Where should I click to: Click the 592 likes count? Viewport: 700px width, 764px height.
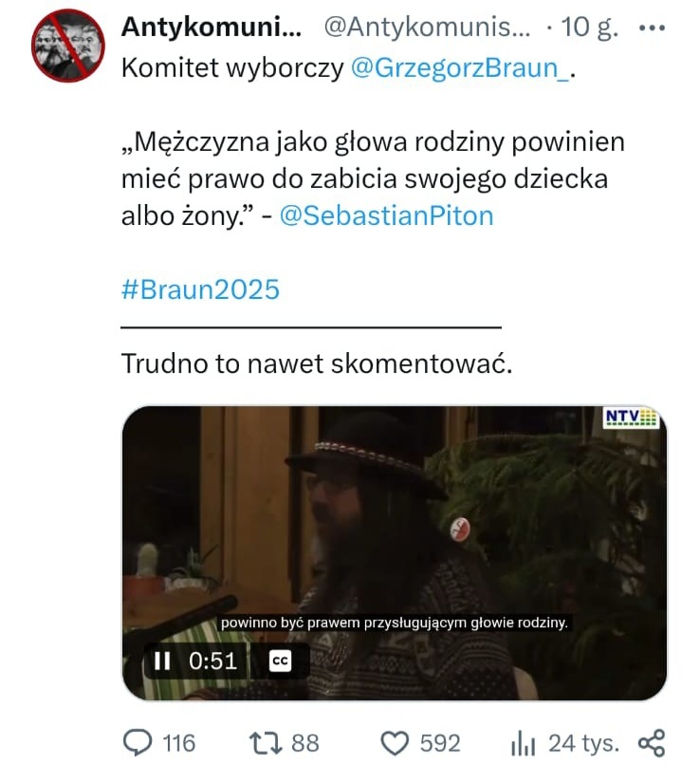440,743
